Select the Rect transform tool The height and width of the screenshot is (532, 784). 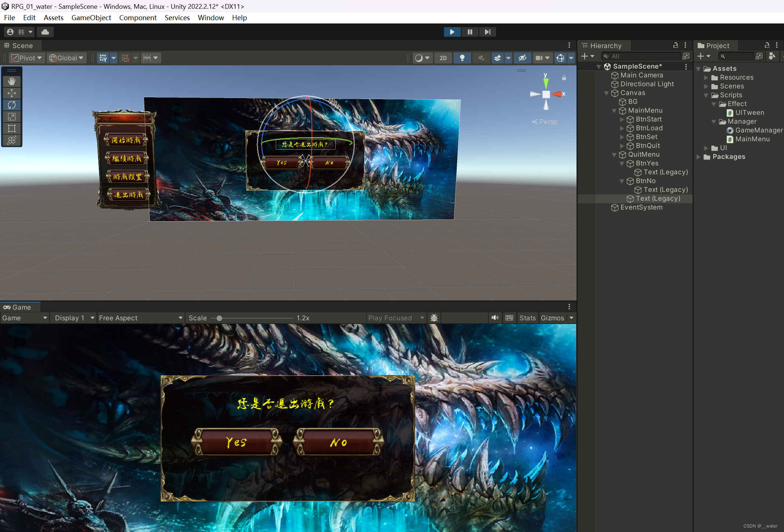tap(12, 128)
